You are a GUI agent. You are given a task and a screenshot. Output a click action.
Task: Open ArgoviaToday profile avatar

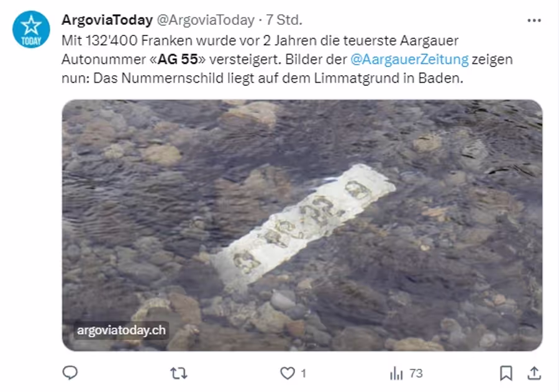[x=31, y=29]
